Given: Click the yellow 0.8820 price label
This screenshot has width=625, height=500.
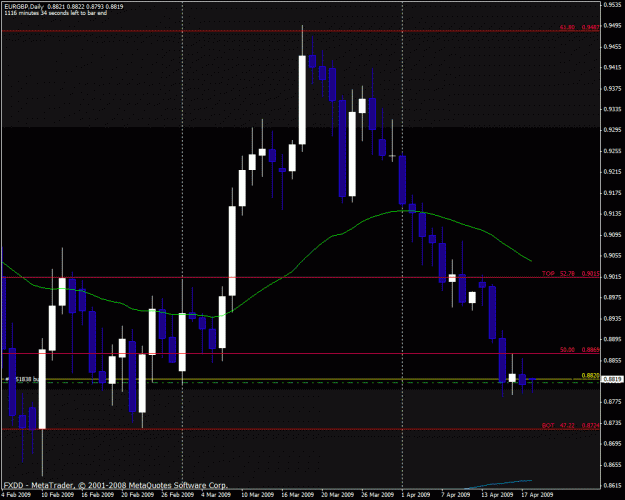Looking at the screenshot, I should pyautogui.click(x=590, y=376).
